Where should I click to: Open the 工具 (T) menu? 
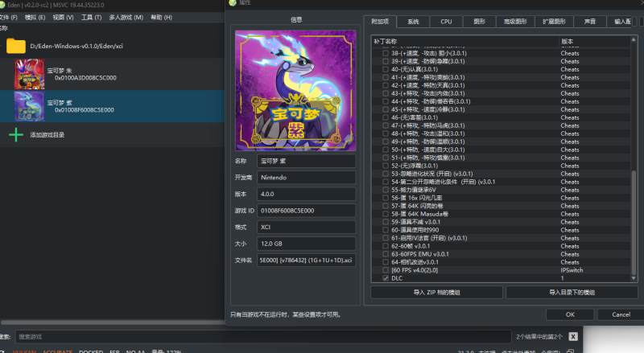pyautogui.click(x=91, y=17)
